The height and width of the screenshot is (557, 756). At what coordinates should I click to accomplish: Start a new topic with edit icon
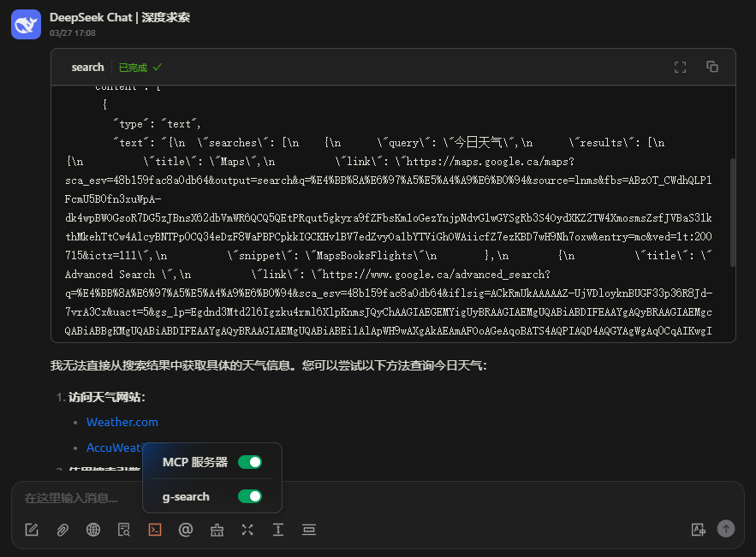click(x=32, y=530)
